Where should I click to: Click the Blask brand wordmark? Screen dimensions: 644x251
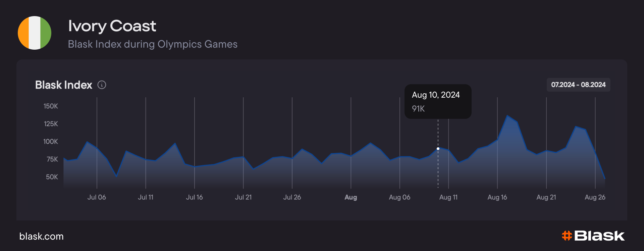[599, 236]
